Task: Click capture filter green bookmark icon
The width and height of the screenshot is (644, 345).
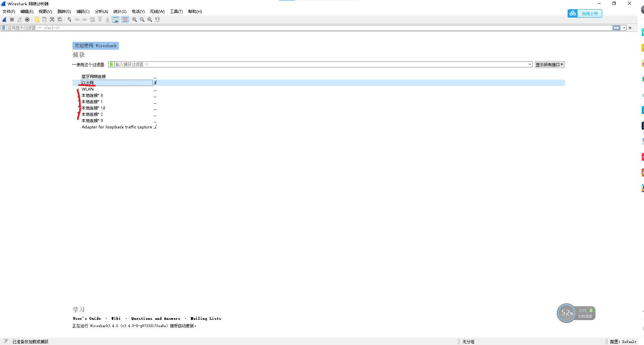Action: 111,64
